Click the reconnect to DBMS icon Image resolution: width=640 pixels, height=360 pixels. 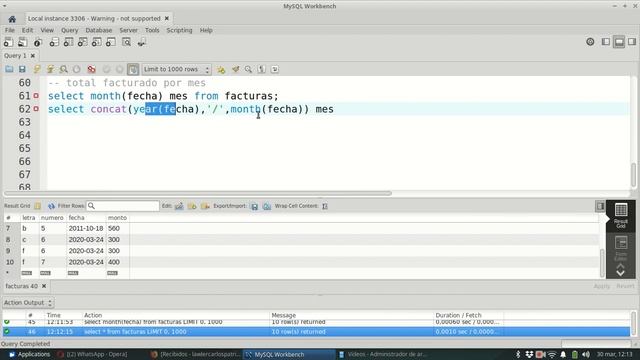tap(141, 42)
